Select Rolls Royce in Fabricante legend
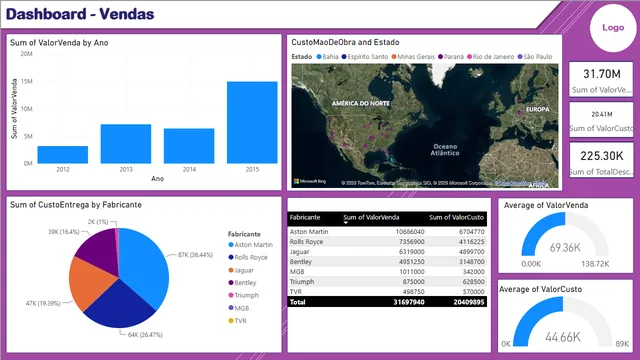The image size is (640, 360). tap(248, 258)
